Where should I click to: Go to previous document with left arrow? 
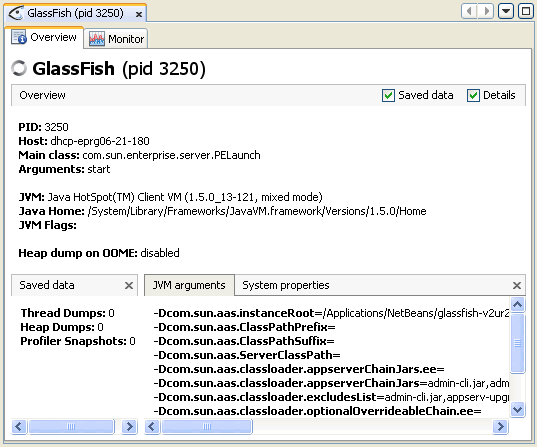point(469,11)
